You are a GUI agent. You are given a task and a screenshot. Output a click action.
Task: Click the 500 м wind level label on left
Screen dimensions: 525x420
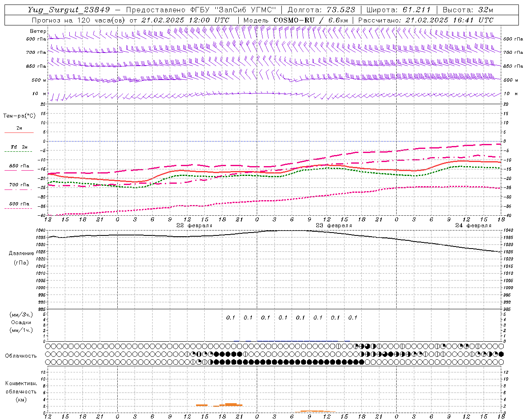pos(39,80)
